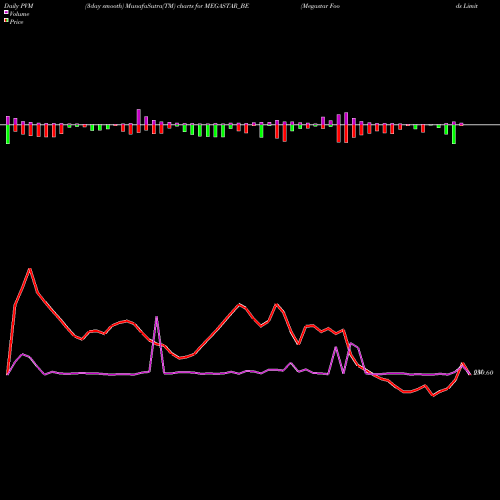Click the price value label at line end
Image resolution: width=500 pixels, height=500 pixels.
(x=483, y=373)
